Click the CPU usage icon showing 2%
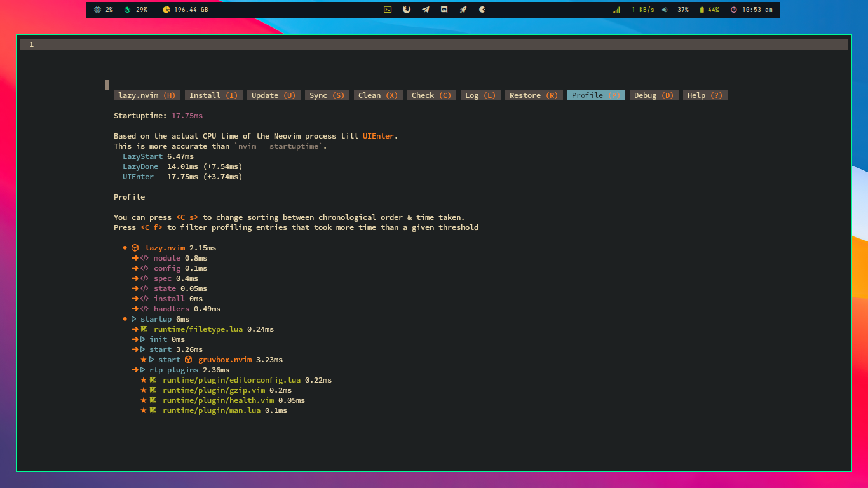 coord(97,10)
